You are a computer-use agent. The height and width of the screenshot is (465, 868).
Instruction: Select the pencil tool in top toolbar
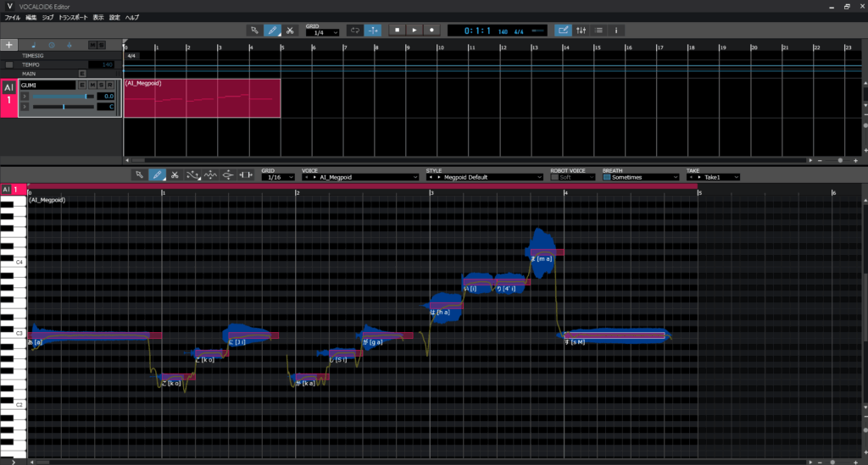click(272, 30)
